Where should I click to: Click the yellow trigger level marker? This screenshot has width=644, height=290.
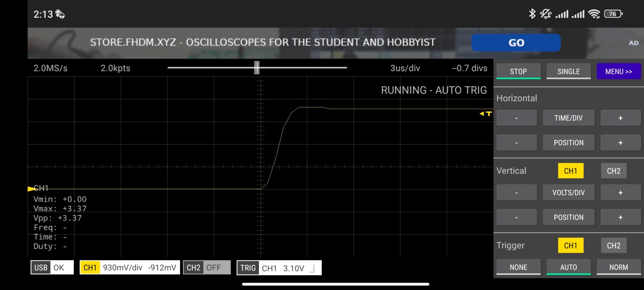click(486, 114)
